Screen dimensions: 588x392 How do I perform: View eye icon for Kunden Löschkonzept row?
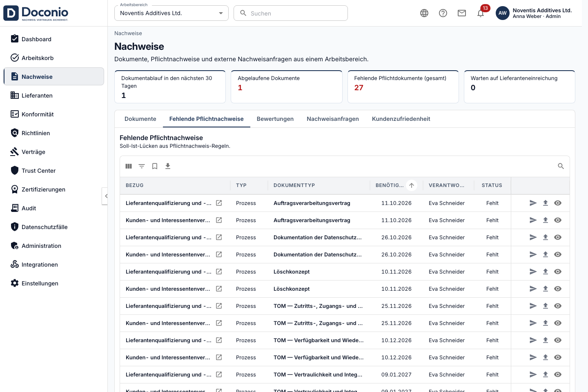click(x=558, y=289)
